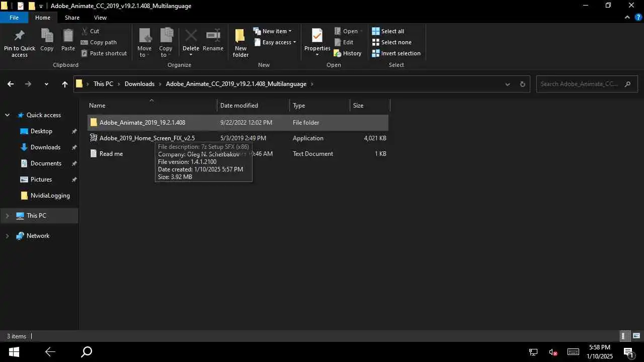Open Documents in Quick access
The image size is (644, 362).
coord(46,163)
